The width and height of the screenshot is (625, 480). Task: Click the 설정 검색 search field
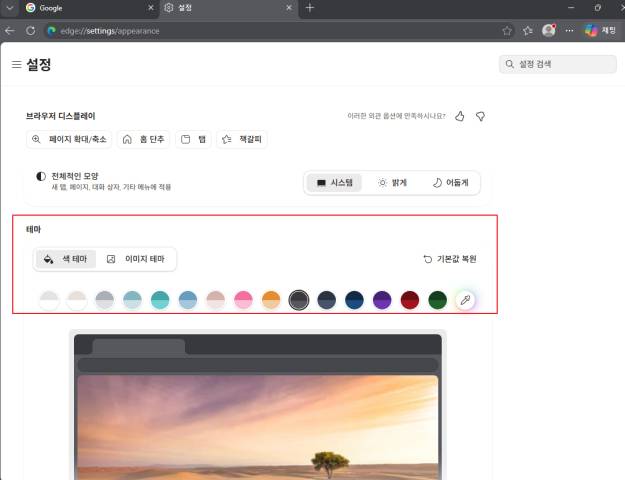[x=558, y=64]
